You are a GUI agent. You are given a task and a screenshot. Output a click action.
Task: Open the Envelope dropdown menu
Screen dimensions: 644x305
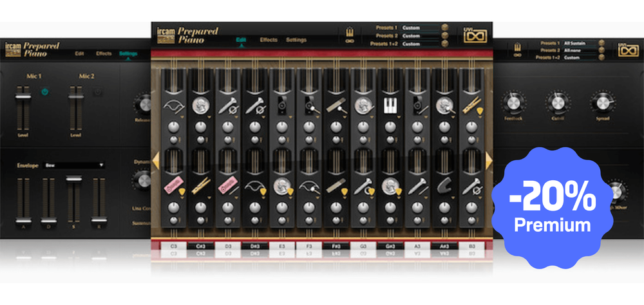[74, 165]
